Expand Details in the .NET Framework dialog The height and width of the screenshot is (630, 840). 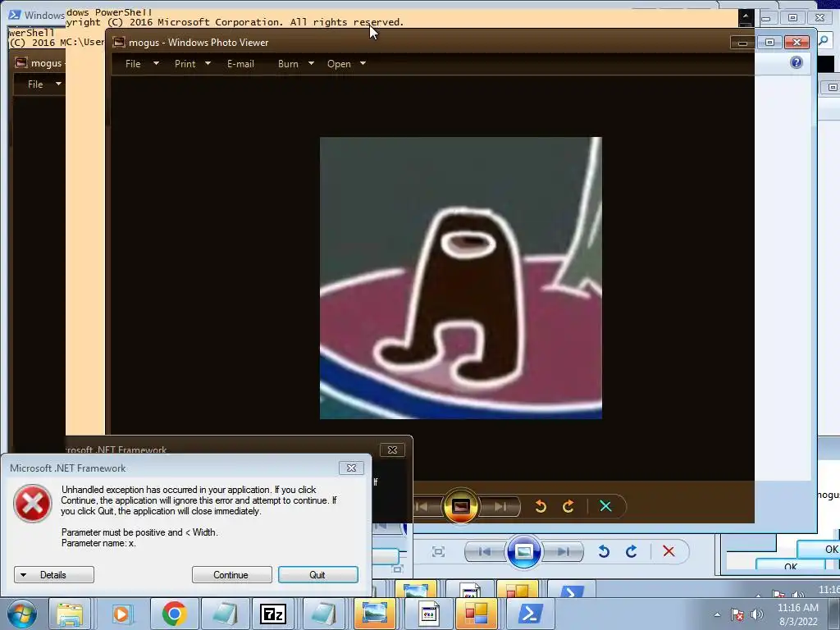53,575
